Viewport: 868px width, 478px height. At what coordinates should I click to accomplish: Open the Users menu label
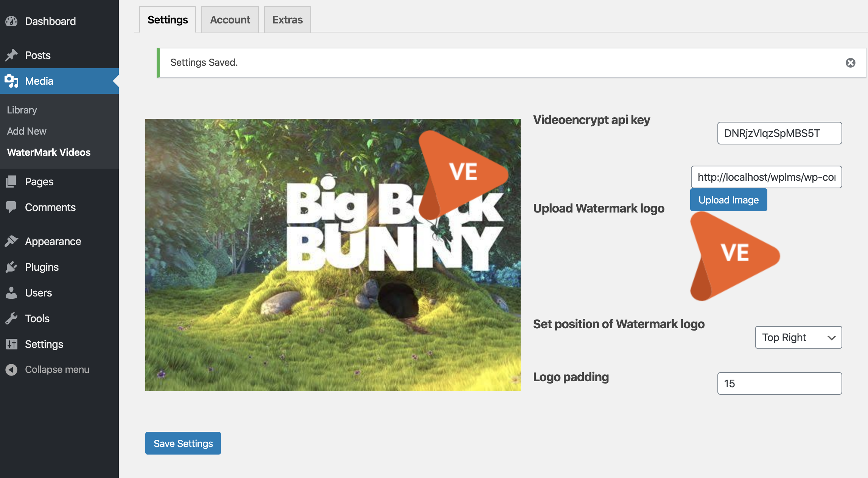pos(38,293)
